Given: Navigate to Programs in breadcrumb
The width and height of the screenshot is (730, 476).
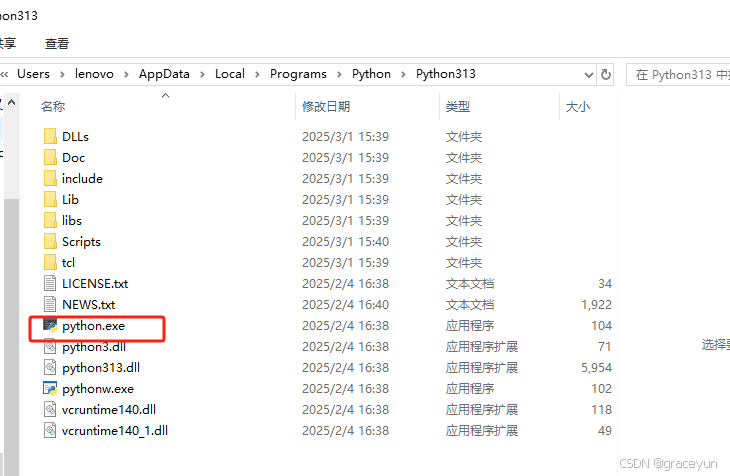Looking at the screenshot, I should (x=298, y=74).
